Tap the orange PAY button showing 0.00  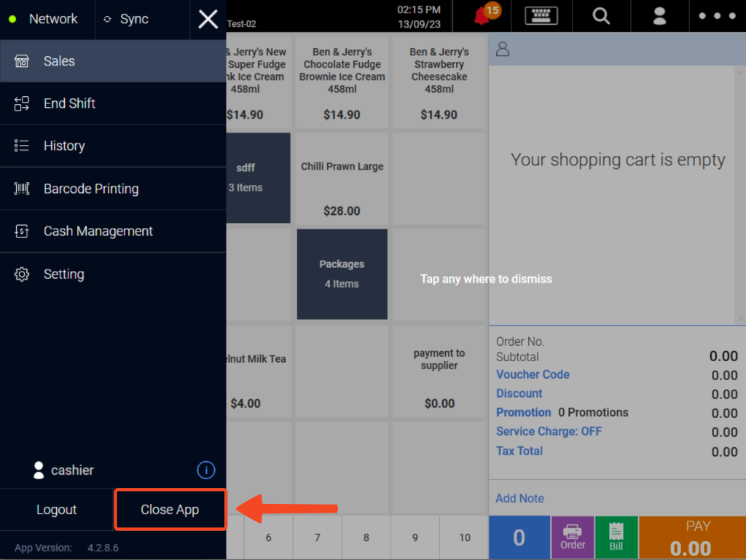(x=691, y=537)
